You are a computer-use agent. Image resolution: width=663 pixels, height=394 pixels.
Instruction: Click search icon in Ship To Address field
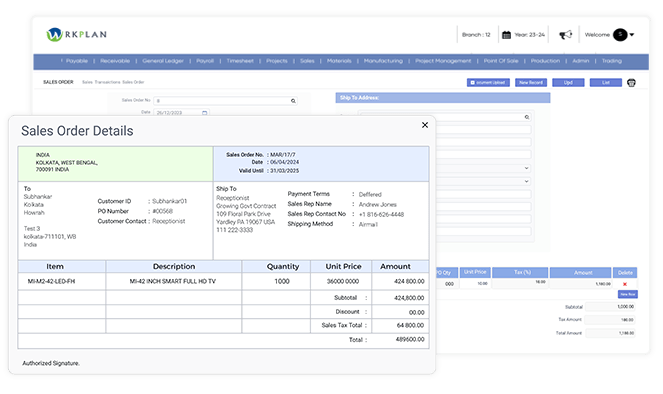coord(527,117)
